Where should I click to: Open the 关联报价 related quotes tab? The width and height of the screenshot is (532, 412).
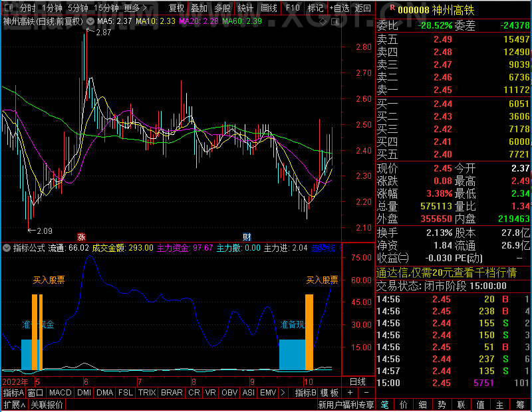[x=47, y=405]
